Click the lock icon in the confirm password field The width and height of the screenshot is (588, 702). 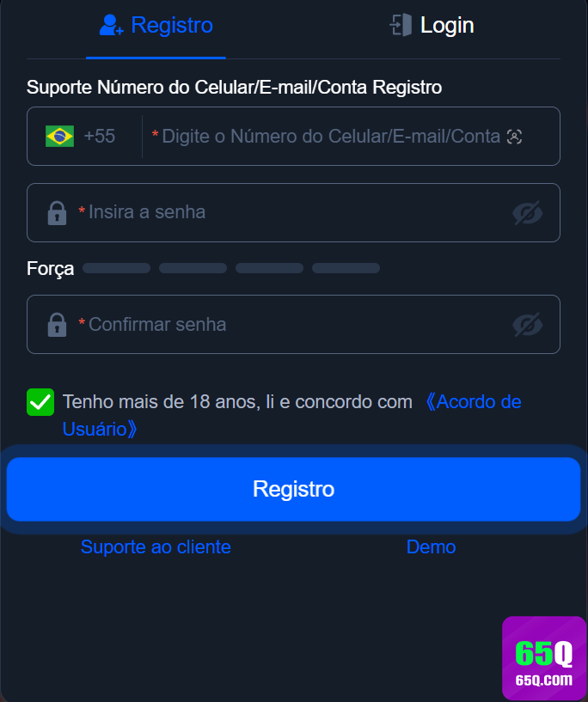(57, 324)
